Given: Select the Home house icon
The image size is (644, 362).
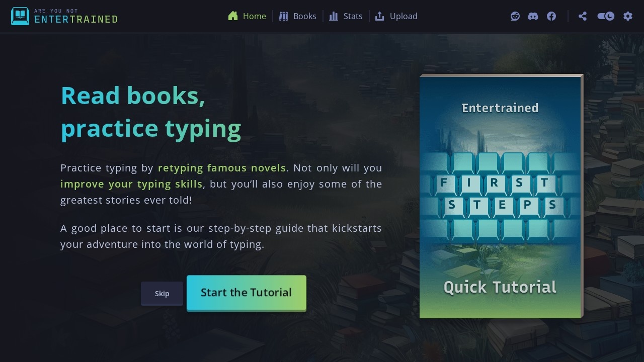Looking at the screenshot, I should click(x=232, y=16).
